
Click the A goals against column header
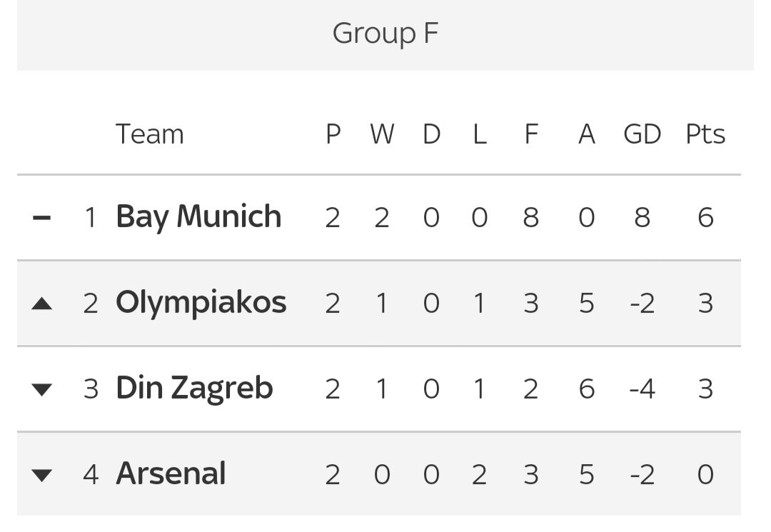click(587, 134)
